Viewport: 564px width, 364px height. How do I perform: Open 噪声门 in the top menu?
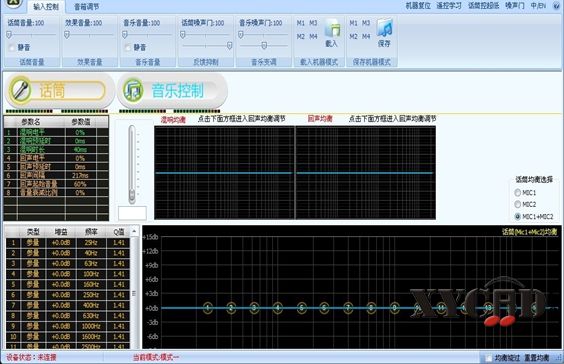515,6
